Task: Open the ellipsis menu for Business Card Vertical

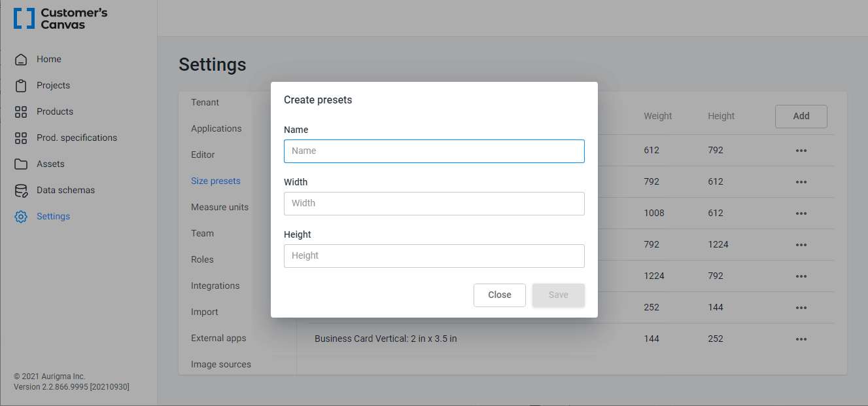Action: 801,339
